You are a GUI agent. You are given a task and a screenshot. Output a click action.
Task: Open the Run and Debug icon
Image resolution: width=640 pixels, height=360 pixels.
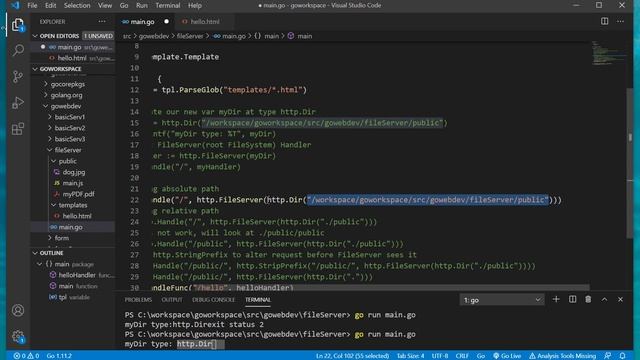coord(18,102)
